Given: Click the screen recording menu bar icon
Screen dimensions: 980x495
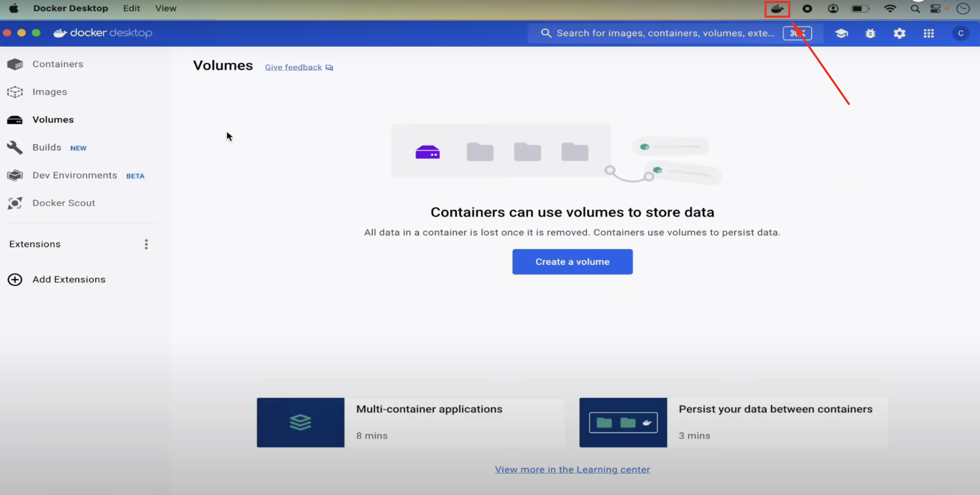Looking at the screenshot, I should point(807,9).
